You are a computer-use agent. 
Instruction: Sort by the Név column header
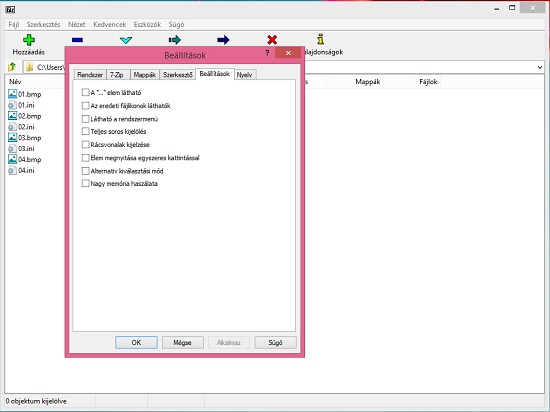tap(15, 82)
